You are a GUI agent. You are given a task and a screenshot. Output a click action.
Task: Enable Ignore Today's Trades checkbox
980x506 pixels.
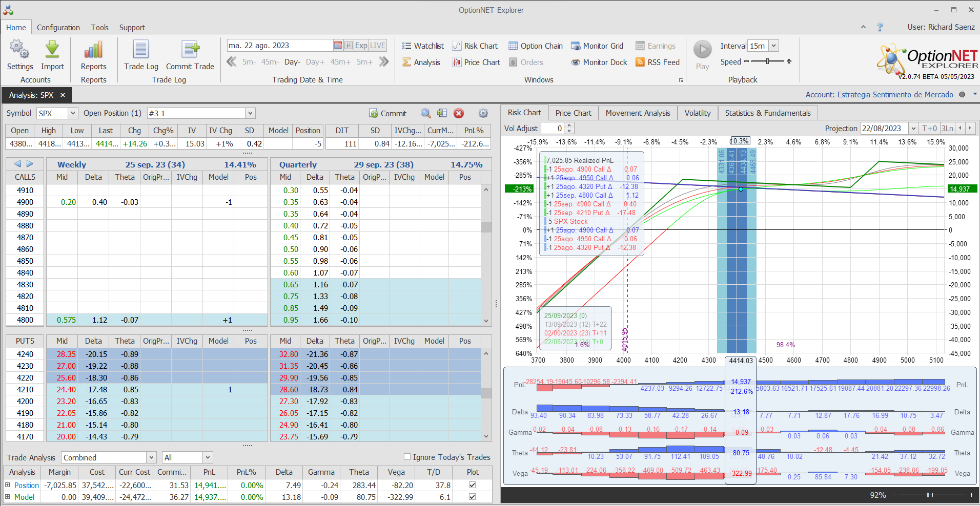[x=407, y=457]
